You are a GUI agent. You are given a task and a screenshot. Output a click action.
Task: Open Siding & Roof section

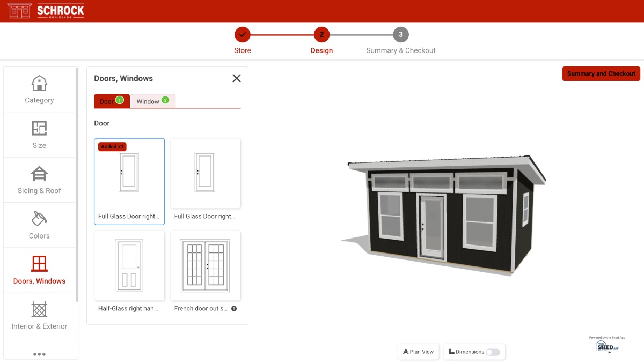[39, 180]
